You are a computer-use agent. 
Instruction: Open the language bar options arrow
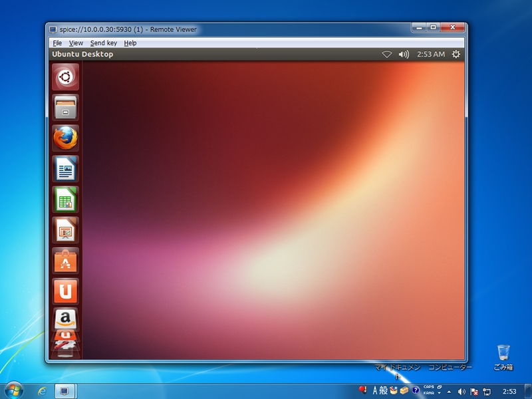[440, 393]
